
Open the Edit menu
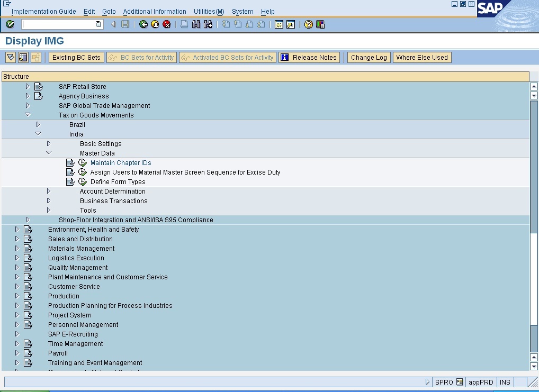click(89, 11)
